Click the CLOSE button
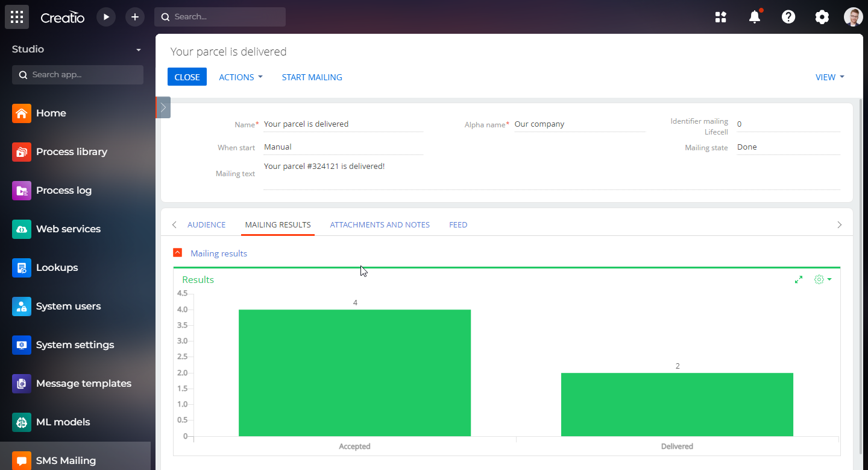Viewport: 868px width, 470px height. point(187,77)
